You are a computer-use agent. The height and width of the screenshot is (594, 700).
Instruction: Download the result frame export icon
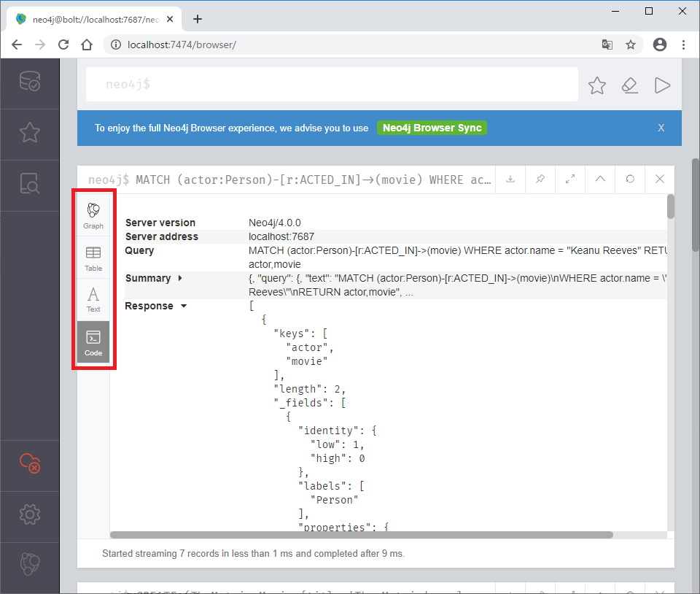510,179
